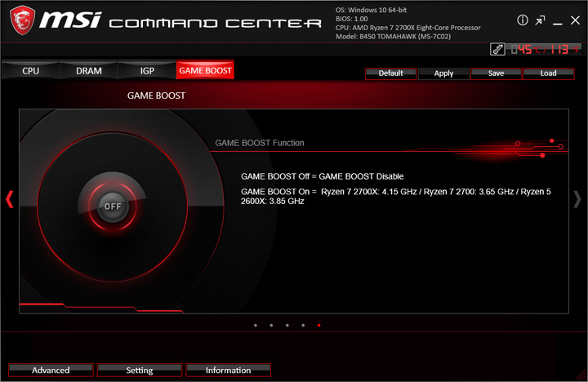This screenshot has height=382, width=588.
Task: Click the GAME BOOST Function heading
Action: [260, 143]
